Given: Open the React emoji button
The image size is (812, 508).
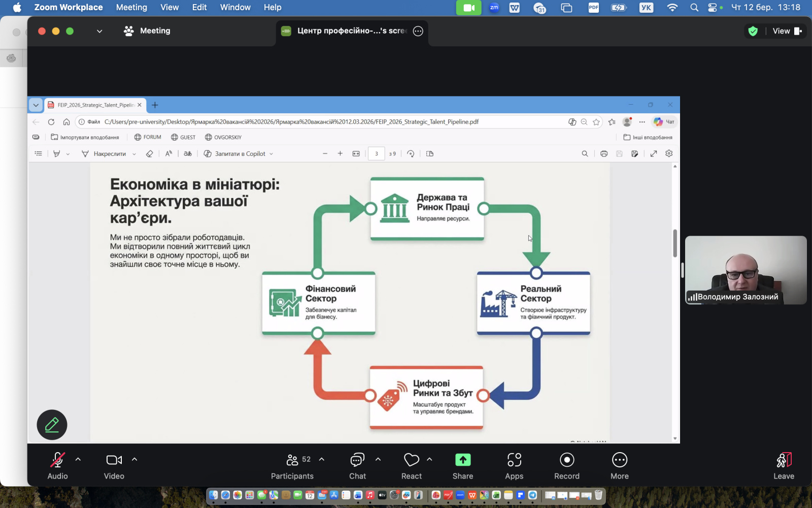Looking at the screenshot, I should coord(411,465).
